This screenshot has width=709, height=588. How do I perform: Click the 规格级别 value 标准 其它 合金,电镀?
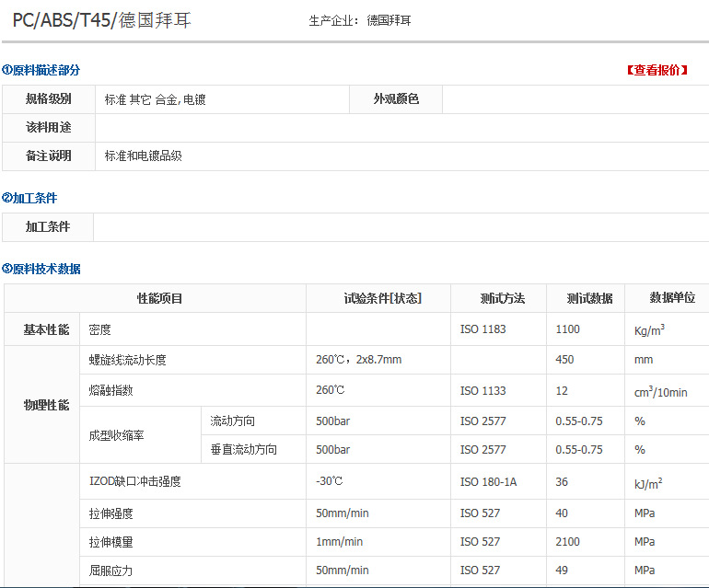pos(155,99)
